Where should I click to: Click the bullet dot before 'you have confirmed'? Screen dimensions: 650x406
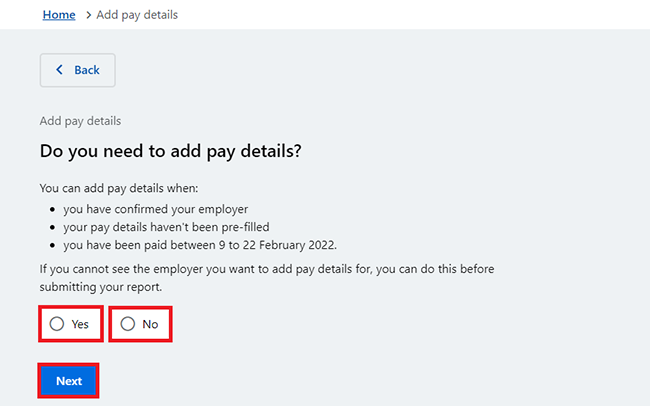pyautogui.click(x=52, y=209)
